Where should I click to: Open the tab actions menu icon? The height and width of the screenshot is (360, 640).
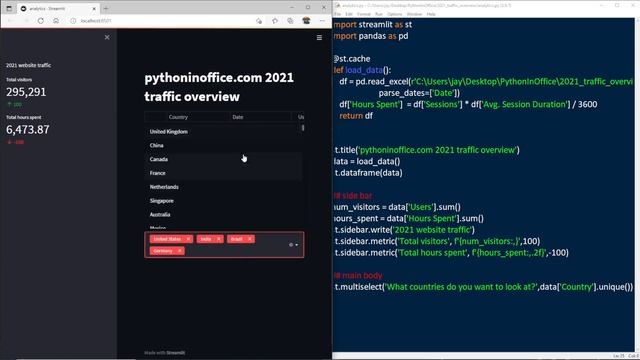point(9,8)
